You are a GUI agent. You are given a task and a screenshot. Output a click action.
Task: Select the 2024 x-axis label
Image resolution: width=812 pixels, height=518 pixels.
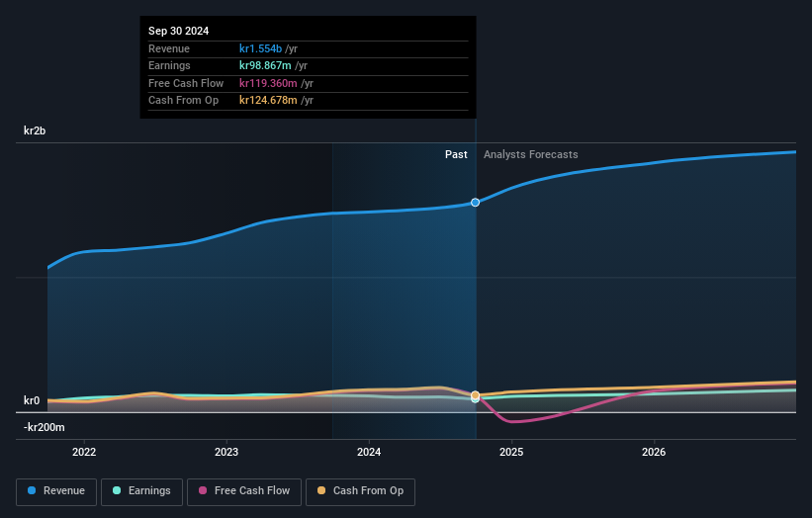[369, 452]
